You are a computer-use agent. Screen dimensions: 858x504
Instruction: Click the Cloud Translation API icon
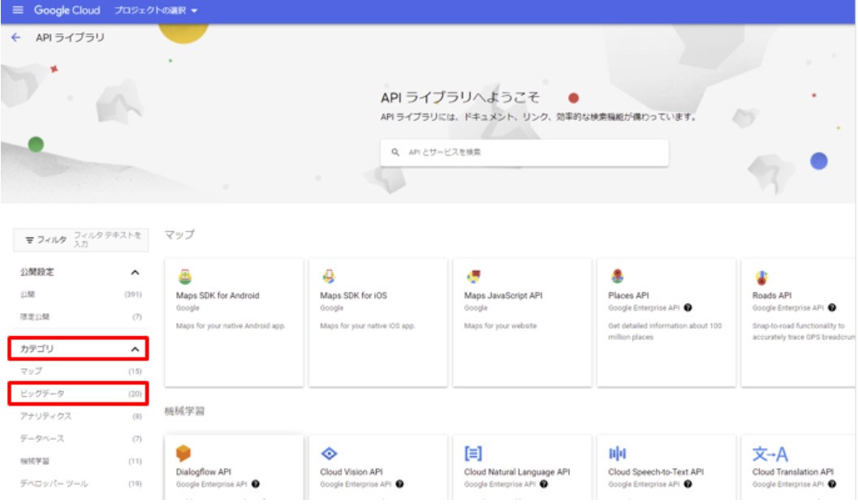[770, 454]
